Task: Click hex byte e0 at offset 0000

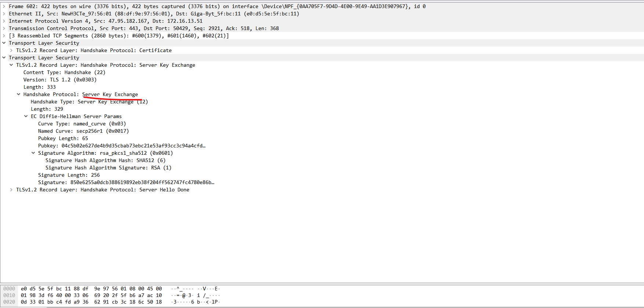Action: (24, 289)
